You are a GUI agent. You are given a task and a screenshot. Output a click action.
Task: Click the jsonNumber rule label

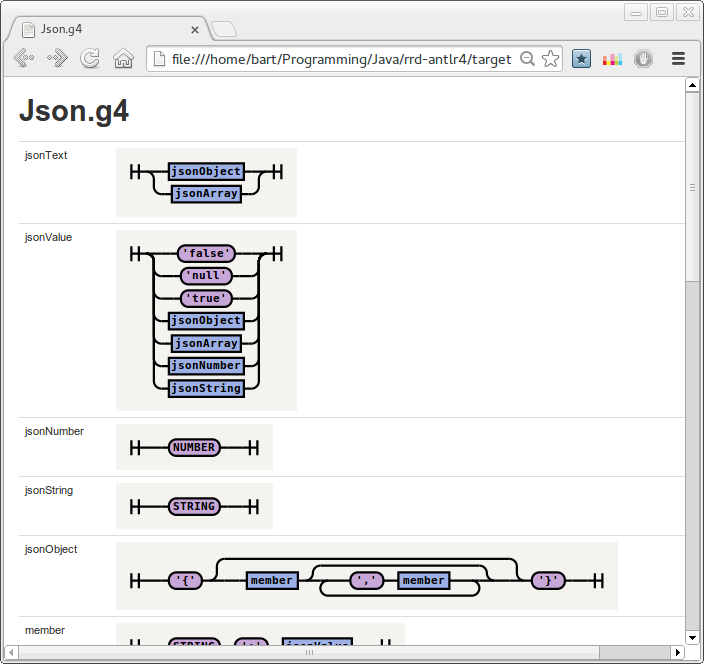[54, 431]
